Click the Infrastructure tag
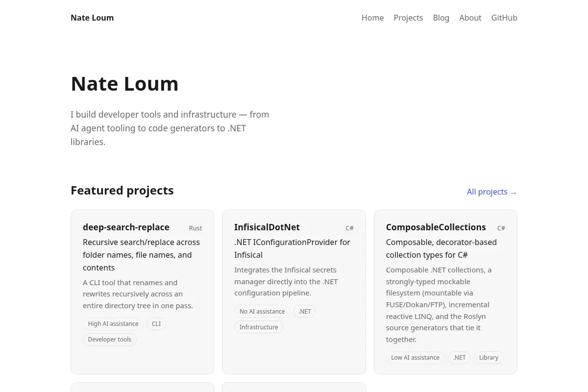588x392 pixels. tap(259, 327)
